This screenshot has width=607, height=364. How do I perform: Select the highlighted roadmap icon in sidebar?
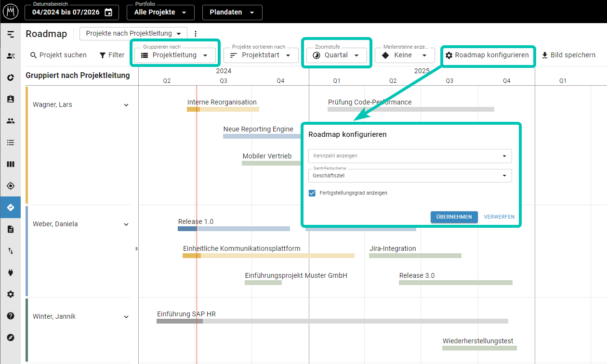[11, 208]
